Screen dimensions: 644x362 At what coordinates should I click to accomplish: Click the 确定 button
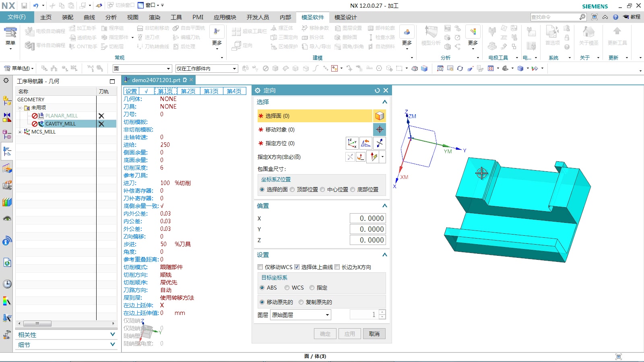pos(325,334)
